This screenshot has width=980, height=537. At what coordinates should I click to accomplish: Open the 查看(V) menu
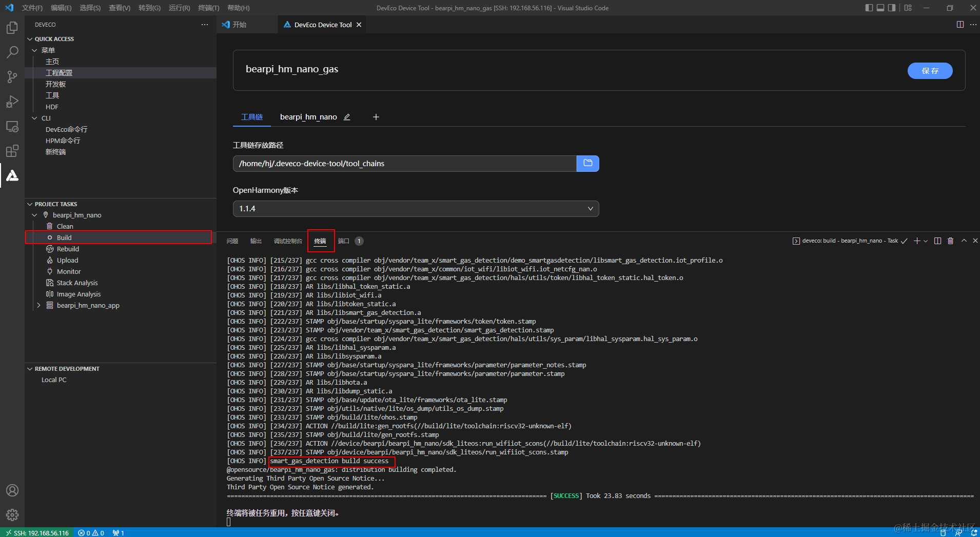tap(120, 8)
